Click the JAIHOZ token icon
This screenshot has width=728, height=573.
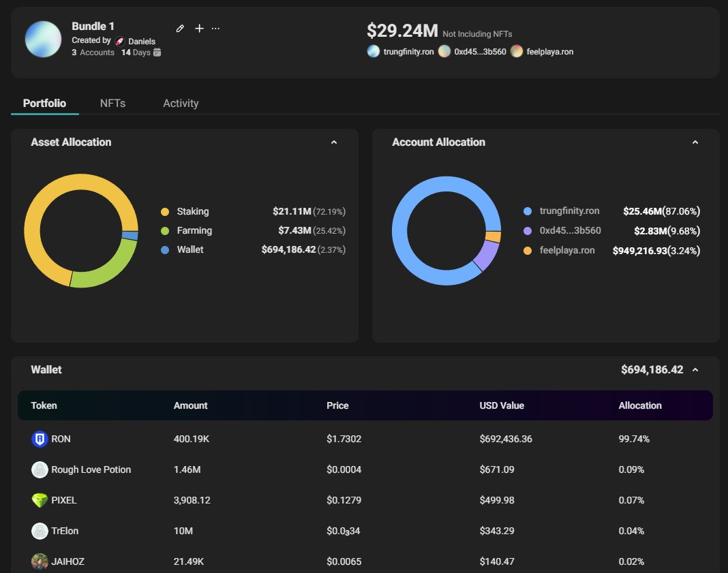click(40, 561)
